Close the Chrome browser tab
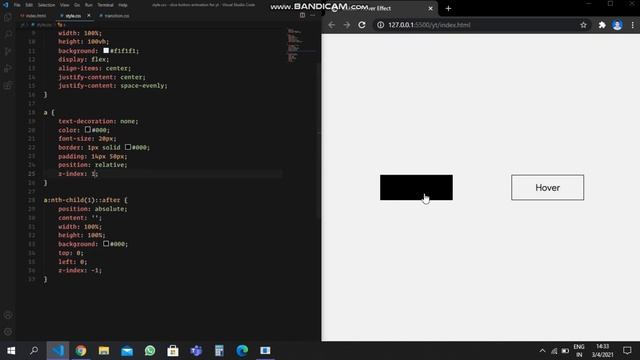The width and height of the screenshot is (640, 360). [x=430, y=8]
